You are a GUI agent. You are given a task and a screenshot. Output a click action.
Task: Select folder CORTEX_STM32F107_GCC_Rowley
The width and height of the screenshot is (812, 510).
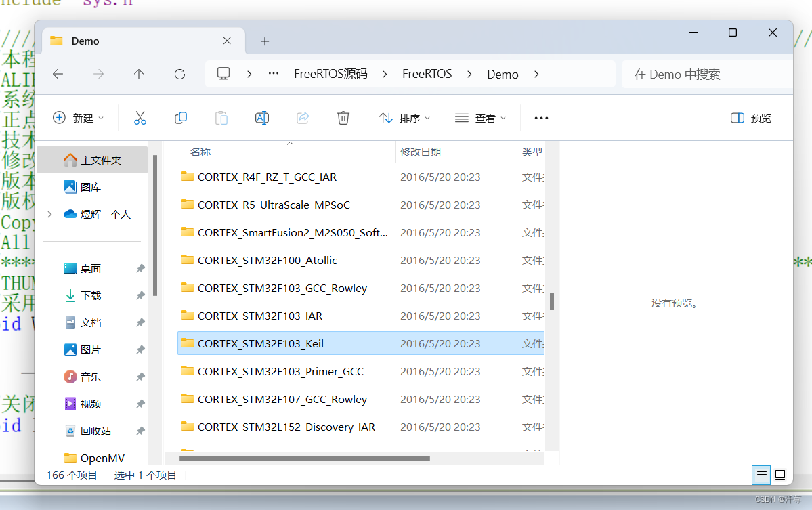[361, 399]
